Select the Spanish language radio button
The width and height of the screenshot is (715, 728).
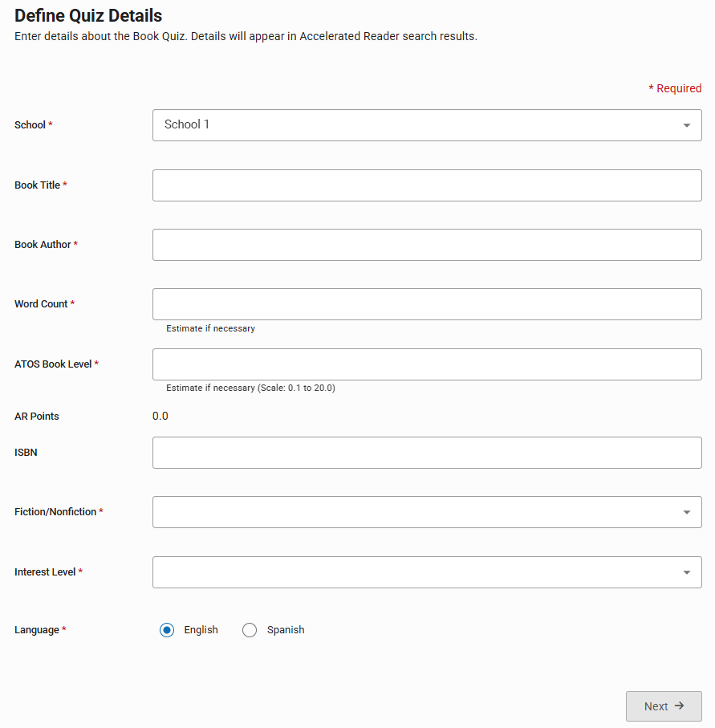250,630
